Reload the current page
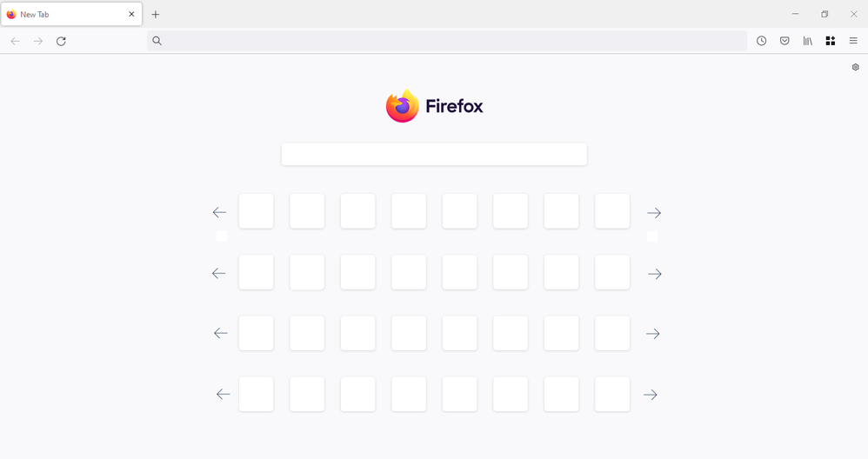 (x=61, y=41)
